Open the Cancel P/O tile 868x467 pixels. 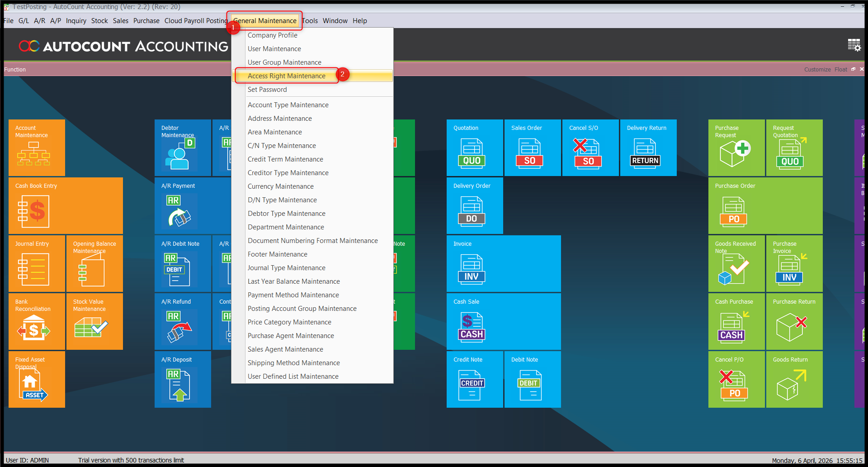pos(736,379)
